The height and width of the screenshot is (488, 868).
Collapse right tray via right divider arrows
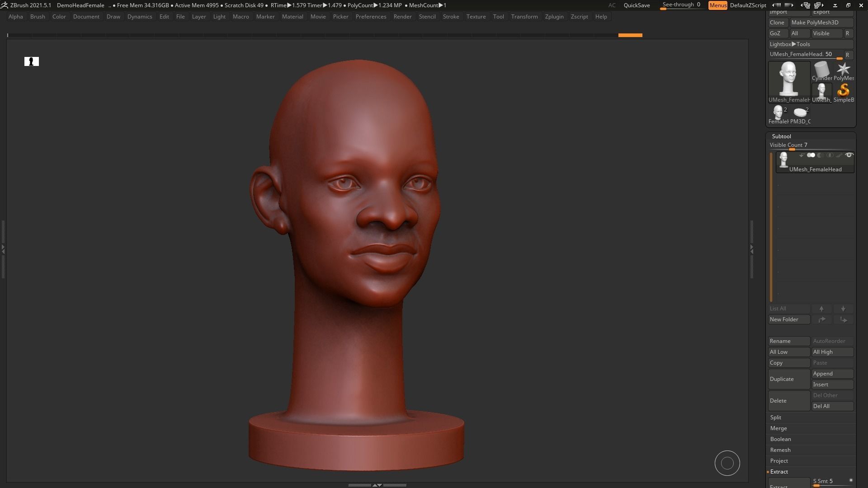click(x=751, y=249)
